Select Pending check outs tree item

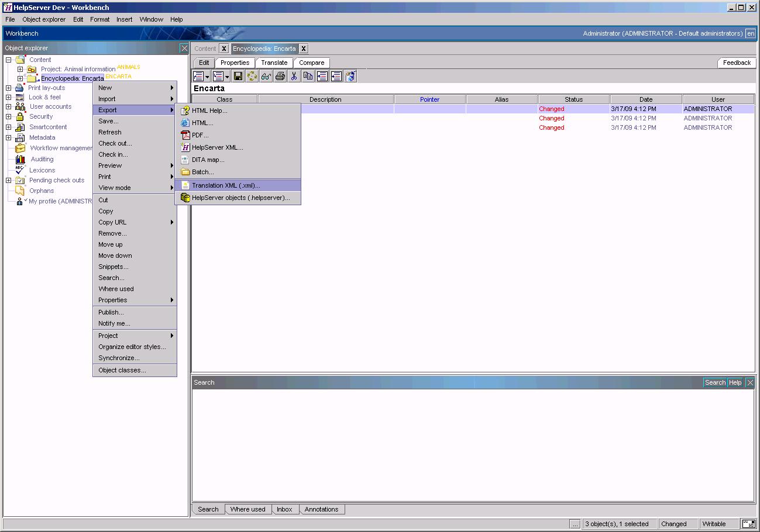pyautogui.click(x=57, y=180)
